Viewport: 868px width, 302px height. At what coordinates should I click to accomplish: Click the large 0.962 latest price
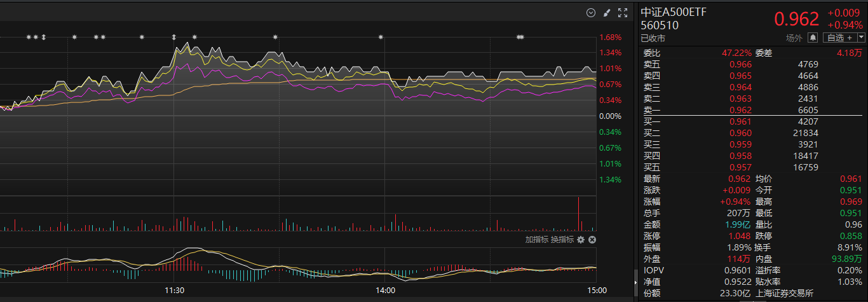(x=796, y=18)
